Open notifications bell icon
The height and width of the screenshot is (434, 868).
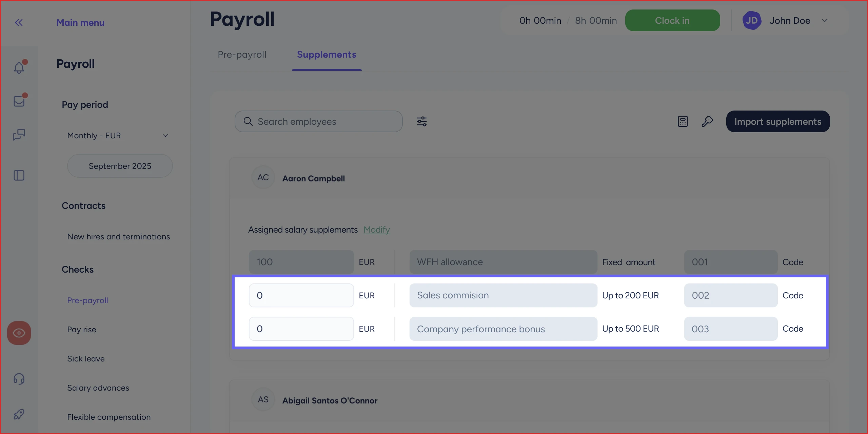coord(19,67)
